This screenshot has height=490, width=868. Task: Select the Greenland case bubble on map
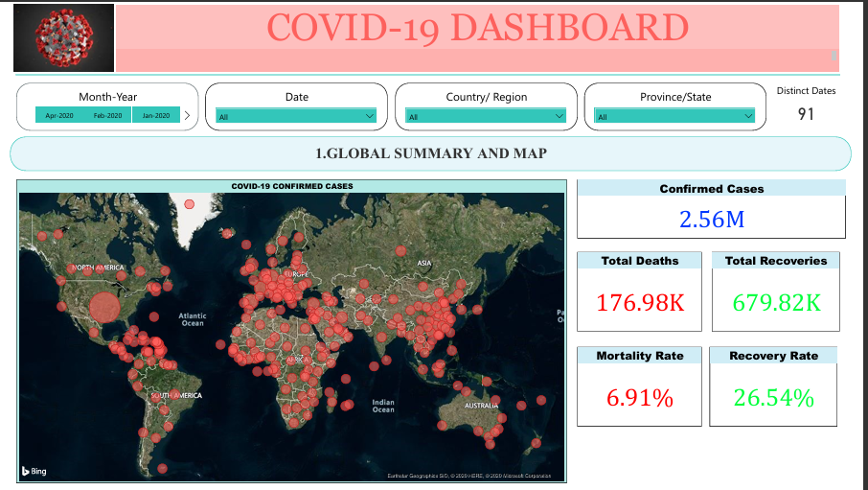(x=189, y=204)
